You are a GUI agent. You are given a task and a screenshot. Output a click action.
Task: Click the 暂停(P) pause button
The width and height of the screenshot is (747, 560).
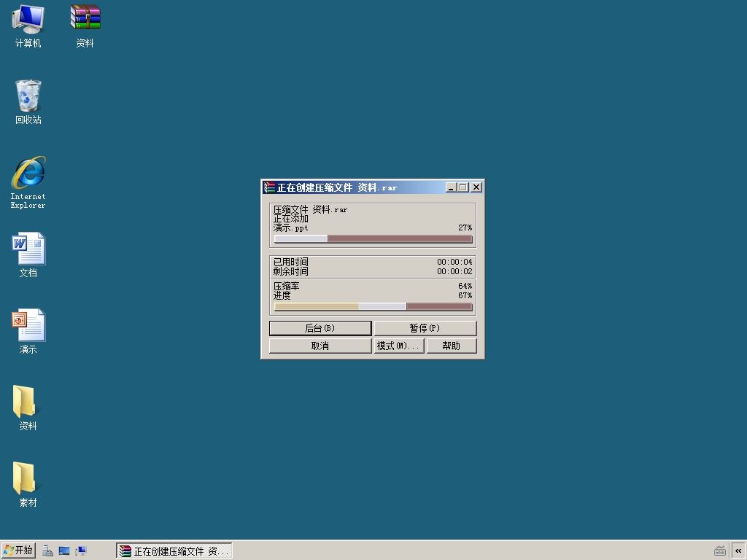[425, 328]
